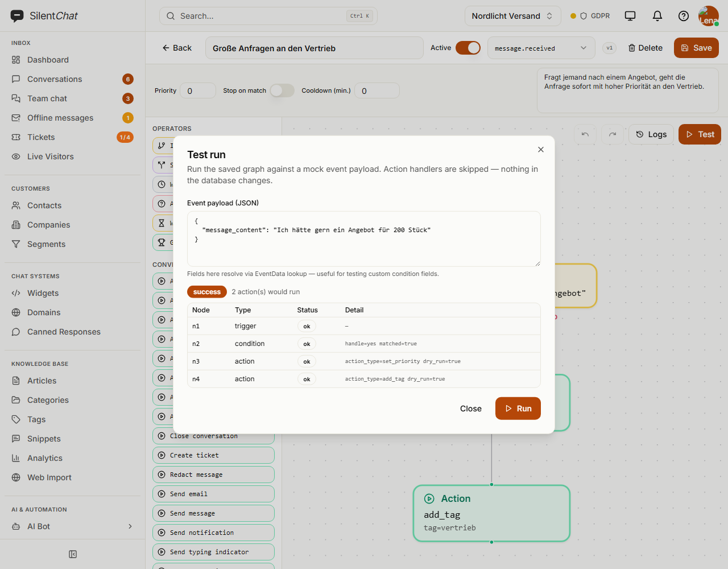The width and height of the screenshot is (728, 569).
Task: Open Nordlicht Versand workspace switcher
Action: [512, 16]
